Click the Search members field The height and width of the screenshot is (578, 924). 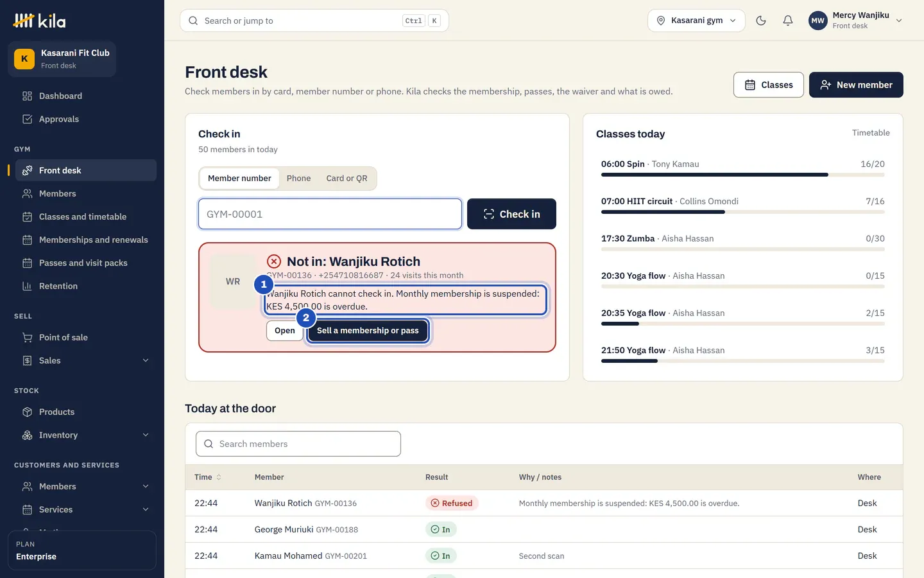pyautogui.click(x=298, y=444)
